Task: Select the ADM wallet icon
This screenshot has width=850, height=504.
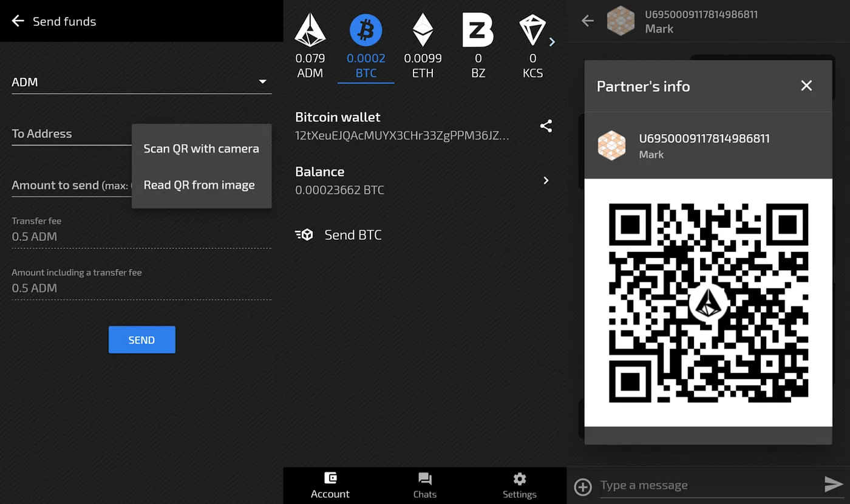Action: 310,30
